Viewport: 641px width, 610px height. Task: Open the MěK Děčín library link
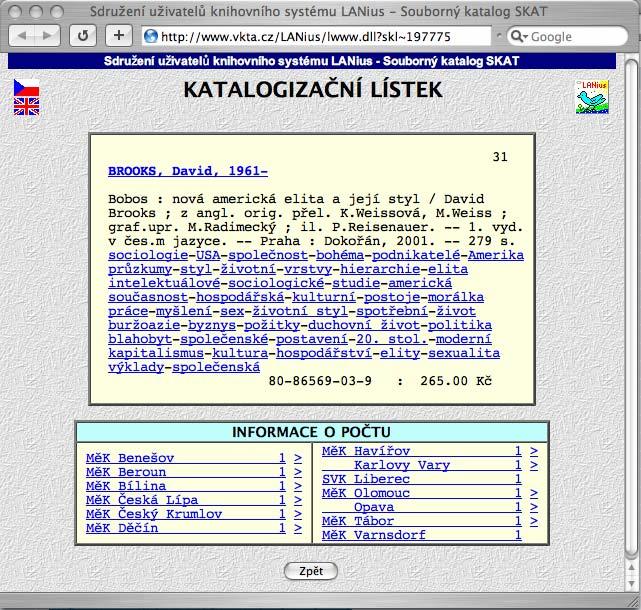point(186,527)
